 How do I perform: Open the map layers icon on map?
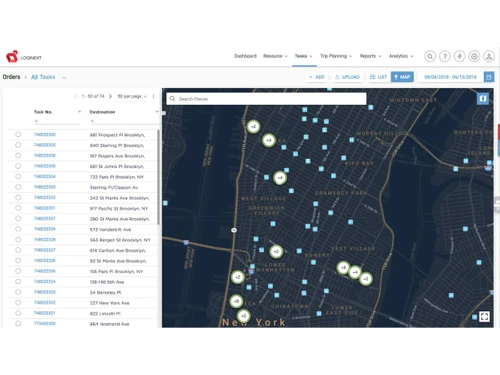(x=483, y=98)
